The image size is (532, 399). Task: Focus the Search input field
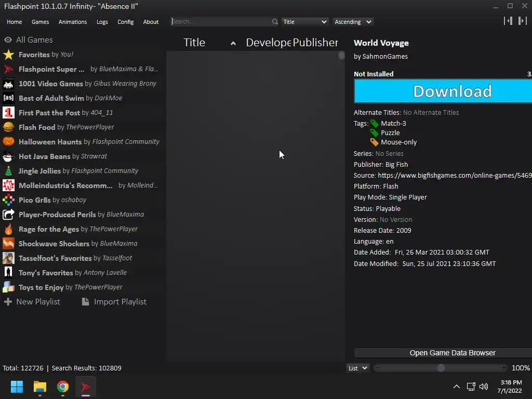tap(221, 21)
